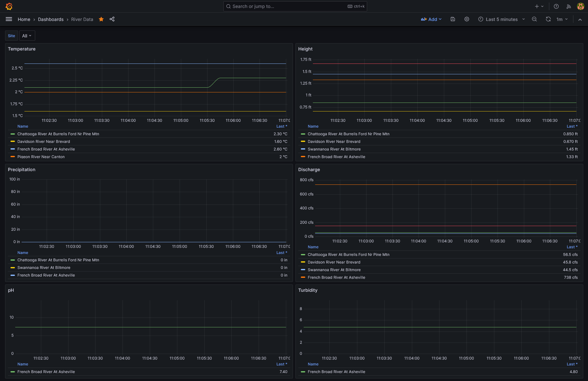This screenshot has height=381, width=588.
Task: Toggle Chattooga River series in Height legend
Action: (349, 134)
